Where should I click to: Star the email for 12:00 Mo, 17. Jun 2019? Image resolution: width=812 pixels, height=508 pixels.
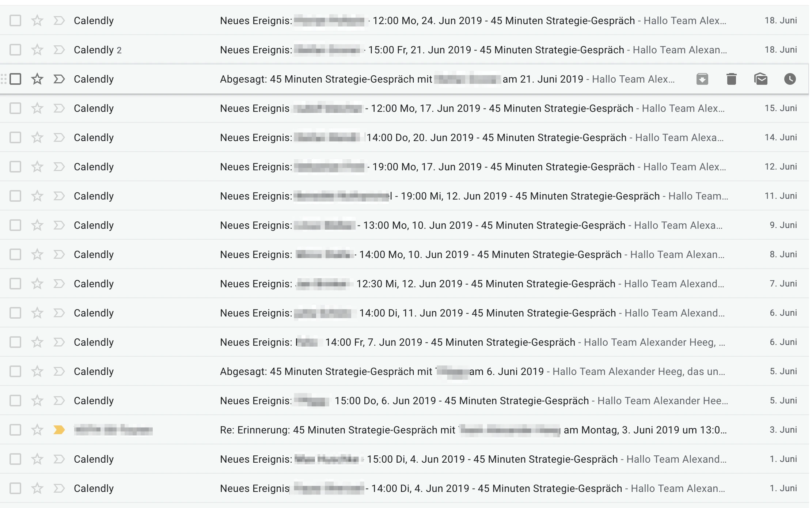click(37, 108)
